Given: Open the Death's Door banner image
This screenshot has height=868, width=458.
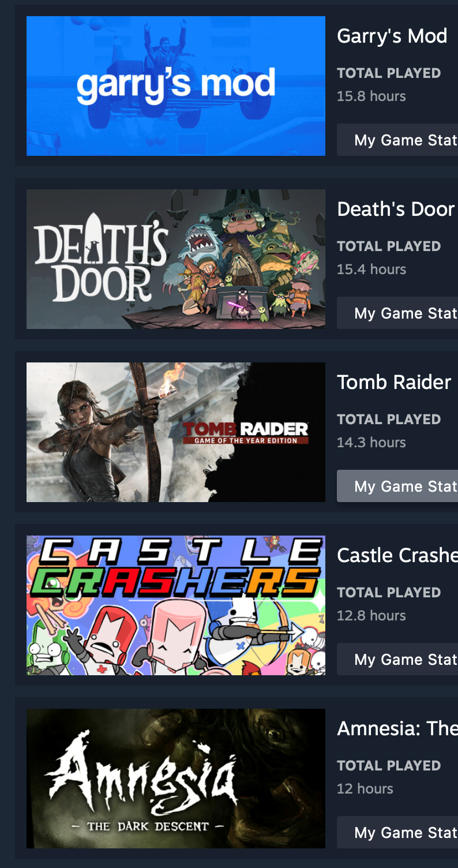Looking at the screenshot, I should (x=176, y=259).
